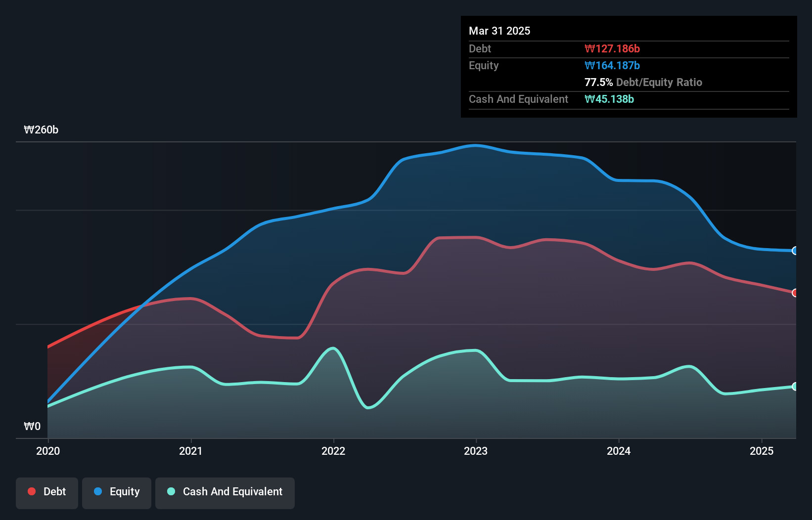The height and width of the screenshot is (520, 812).
Task: Click the Cash And Equivalent ₩45.138b value
Action: coord(609,99)
